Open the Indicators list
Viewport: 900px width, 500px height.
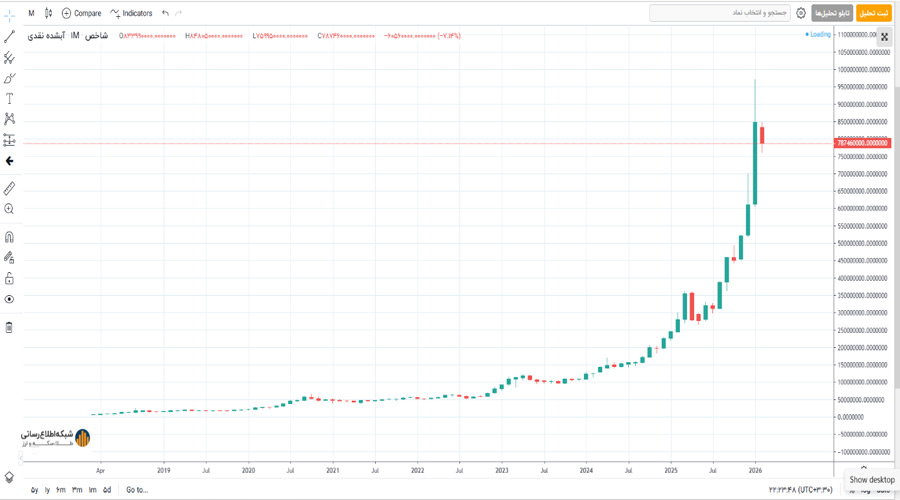click(131, 13)
